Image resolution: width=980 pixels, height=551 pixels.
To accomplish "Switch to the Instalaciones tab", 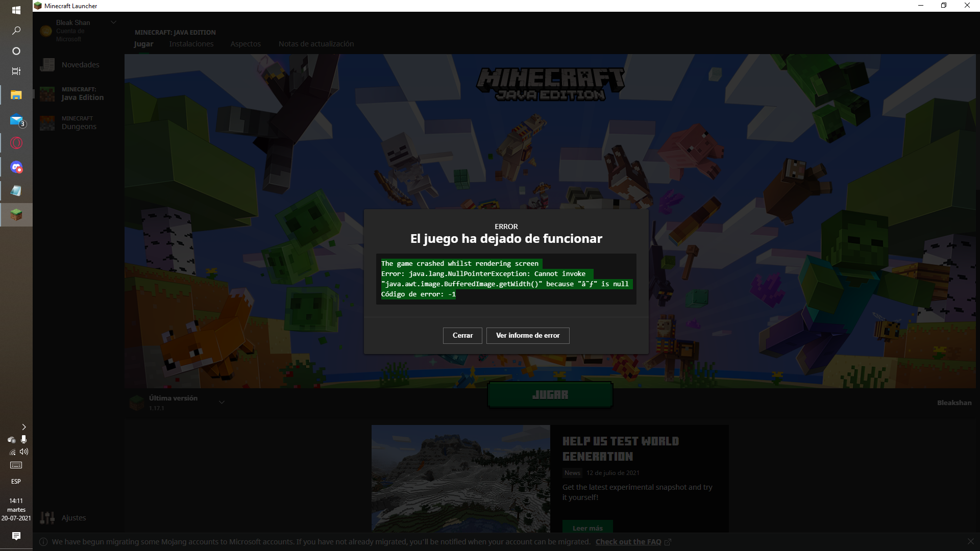I will tap(191, 44).
